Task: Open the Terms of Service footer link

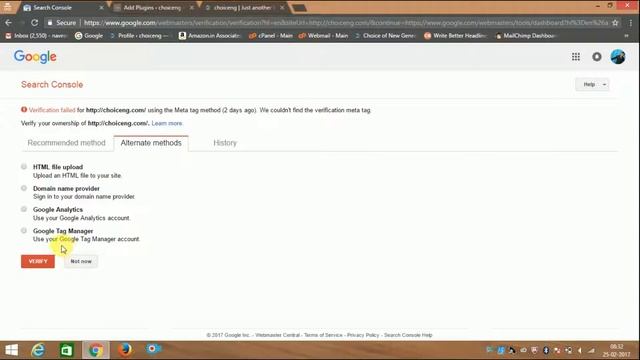Action: (x=323, y=335)
